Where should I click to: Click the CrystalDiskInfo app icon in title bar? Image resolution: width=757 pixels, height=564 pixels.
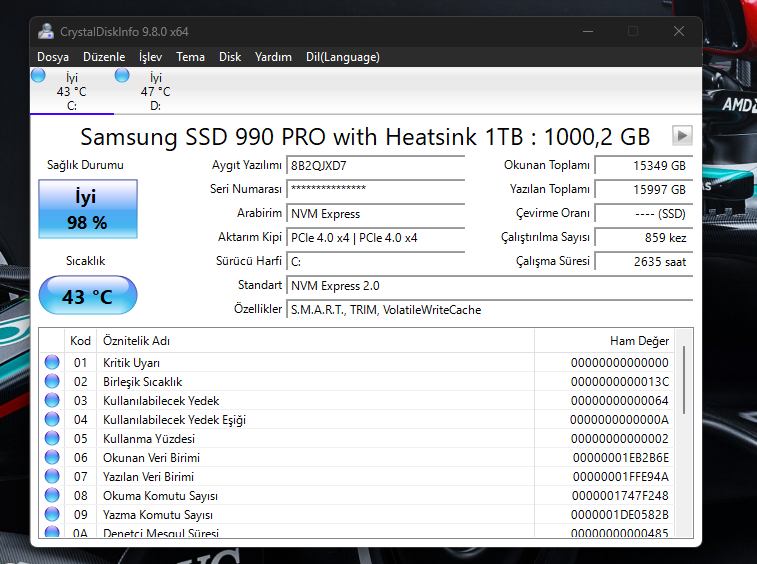coord(46,31)
